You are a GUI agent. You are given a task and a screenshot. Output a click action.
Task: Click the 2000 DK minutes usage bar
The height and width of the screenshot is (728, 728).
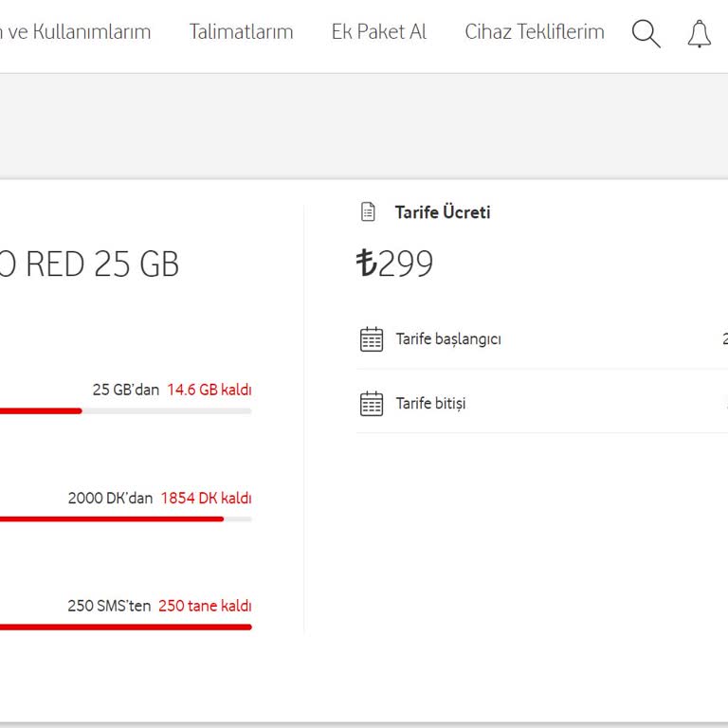point(126,519)
